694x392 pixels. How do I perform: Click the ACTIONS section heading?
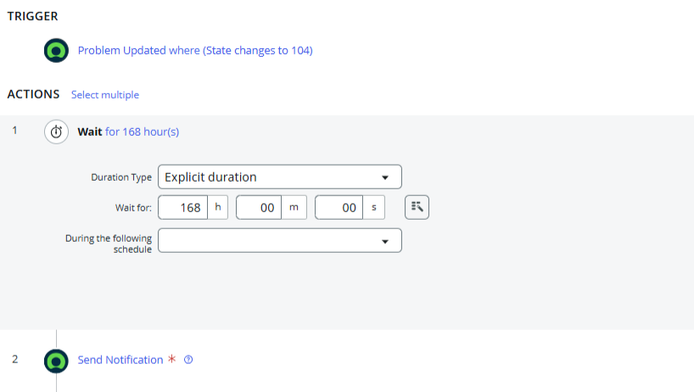coord(33,94)
